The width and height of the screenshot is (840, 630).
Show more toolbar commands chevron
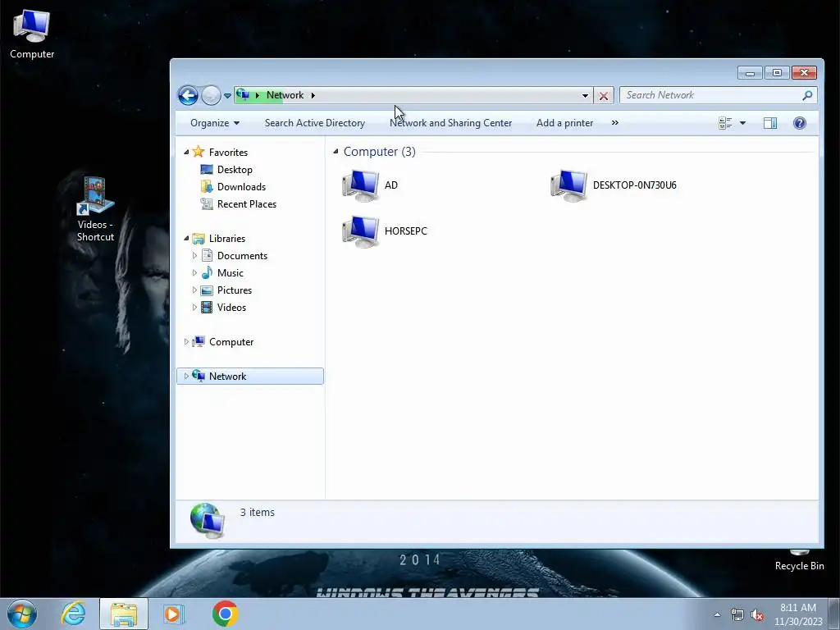coord(615,123)
